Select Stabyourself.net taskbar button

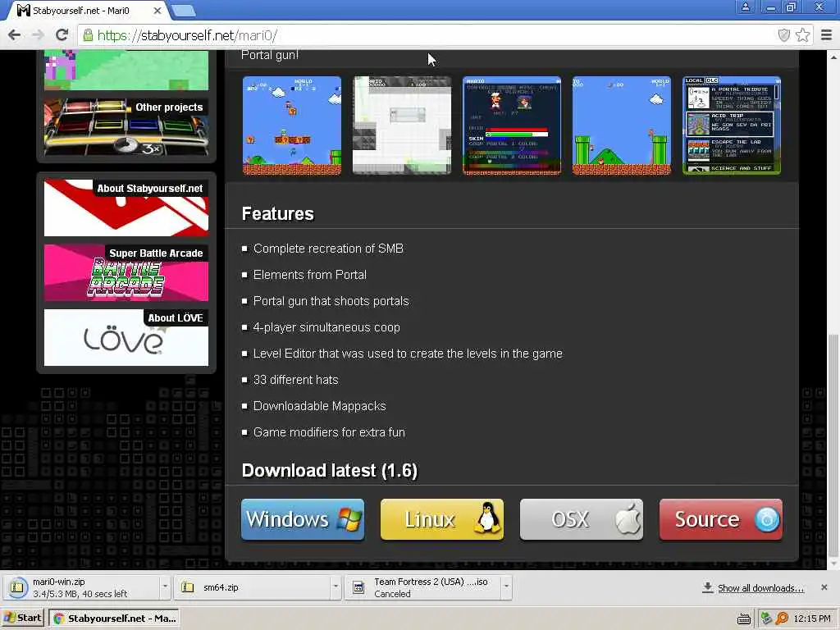point(113,619)
